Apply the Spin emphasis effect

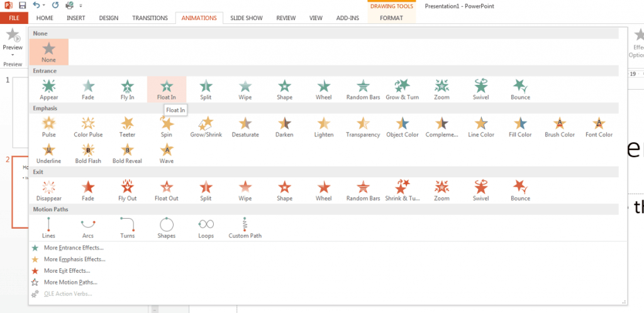pos(166,127)
